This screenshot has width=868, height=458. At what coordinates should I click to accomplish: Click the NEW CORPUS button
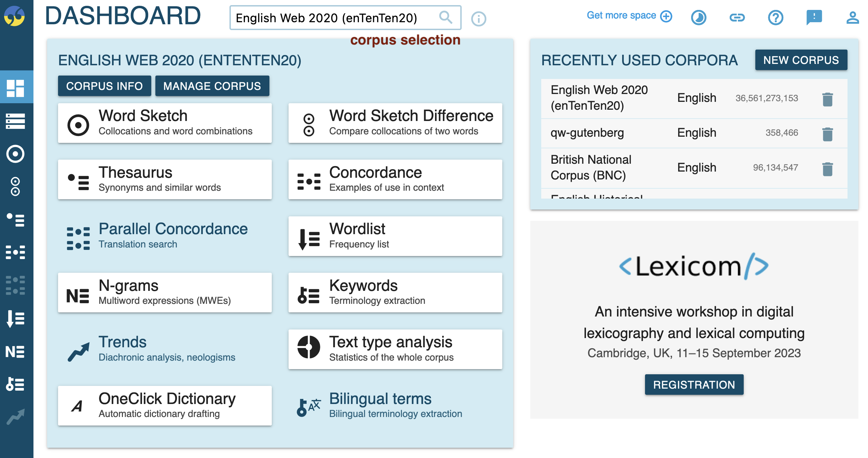[801, 60]
